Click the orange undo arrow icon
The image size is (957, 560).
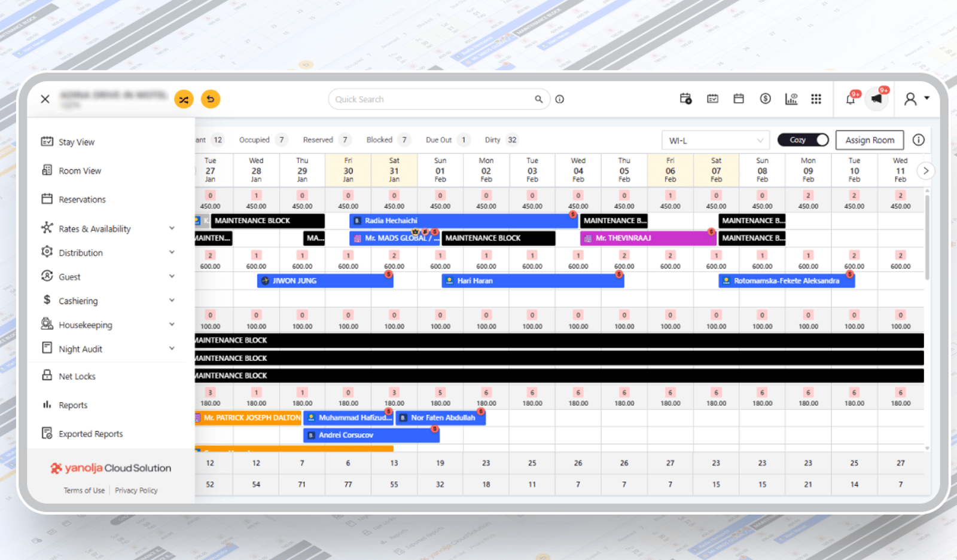(x=211, y=99)
